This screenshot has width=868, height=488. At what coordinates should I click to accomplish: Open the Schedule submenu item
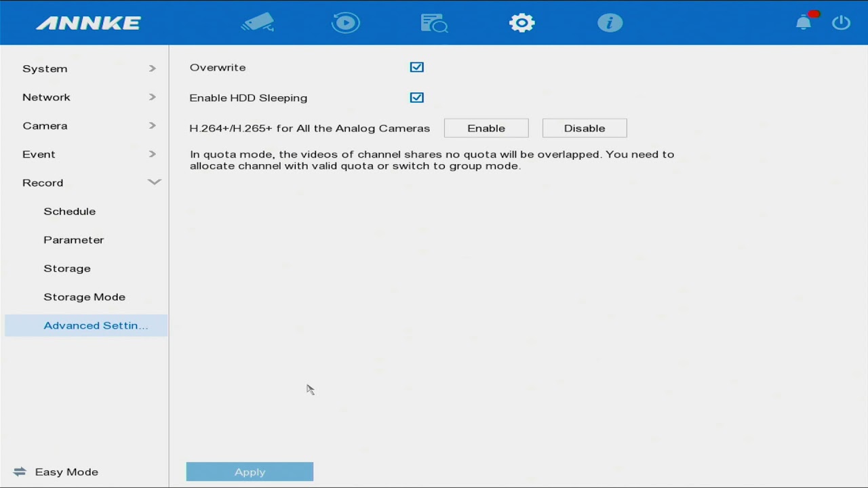[70, 211]
